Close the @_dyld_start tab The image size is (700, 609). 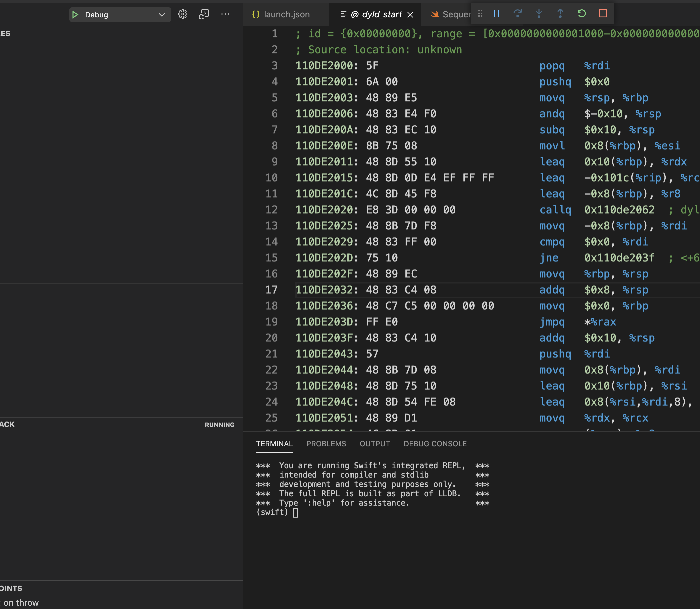410,15
